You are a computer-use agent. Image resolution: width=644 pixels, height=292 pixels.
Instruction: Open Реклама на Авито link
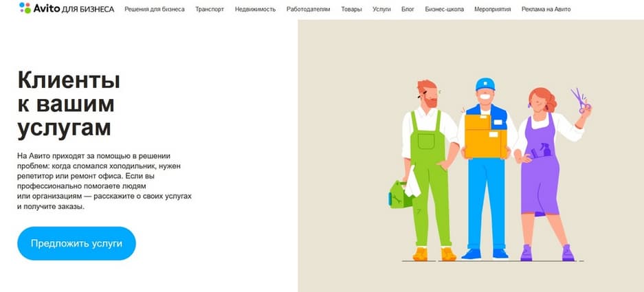[x=546, y=9]
